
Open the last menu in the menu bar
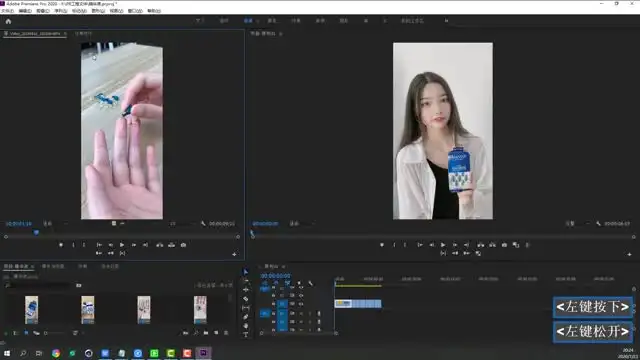click(154, 11)
